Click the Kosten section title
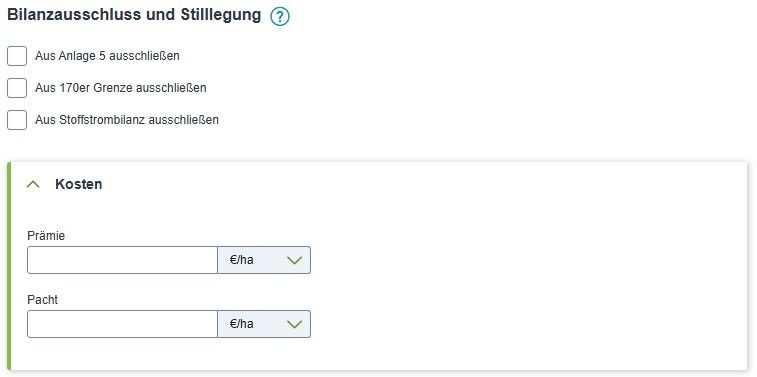This screenshot has width=757, height=377. [79, 184]
